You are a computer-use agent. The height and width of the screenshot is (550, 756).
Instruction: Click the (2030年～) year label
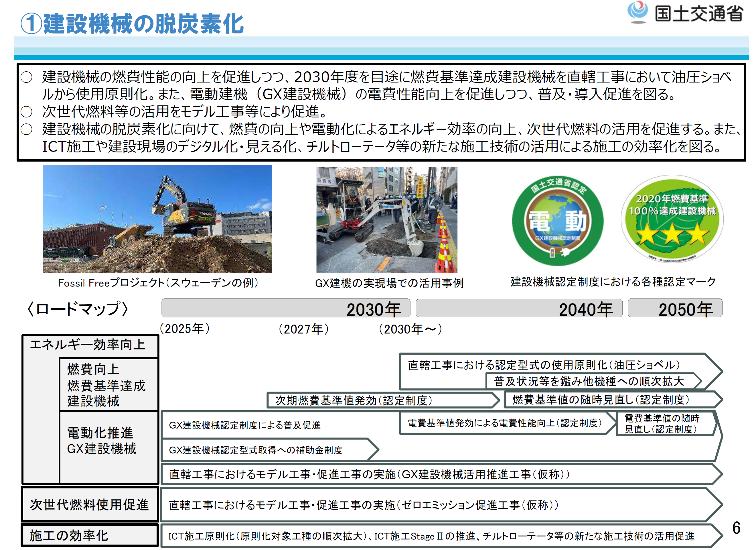410,329
